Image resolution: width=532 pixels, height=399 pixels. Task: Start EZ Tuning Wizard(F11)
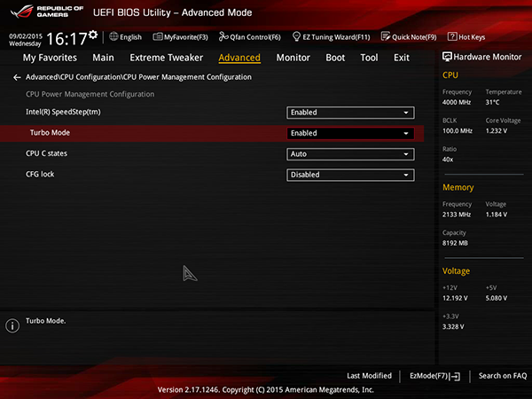click(x=331, y=36)
